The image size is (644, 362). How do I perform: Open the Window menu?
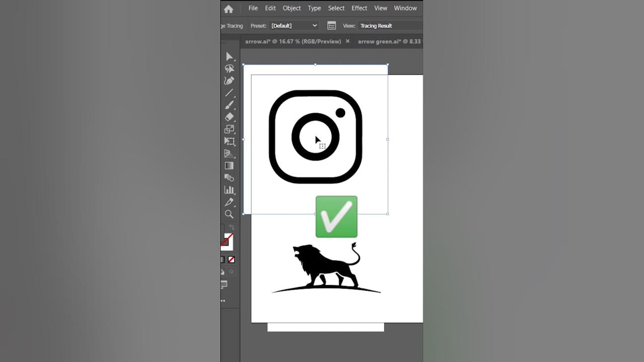click(x=406, y=8)
